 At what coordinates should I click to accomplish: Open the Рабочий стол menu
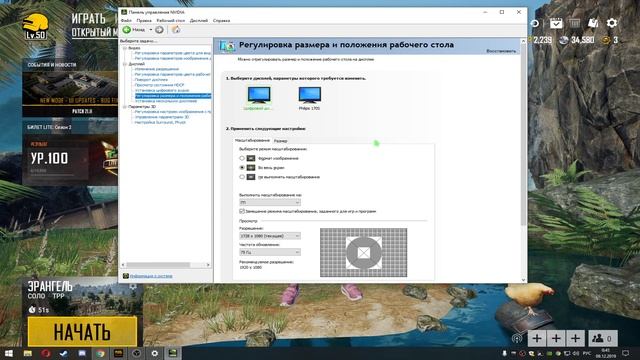(171, 20)
